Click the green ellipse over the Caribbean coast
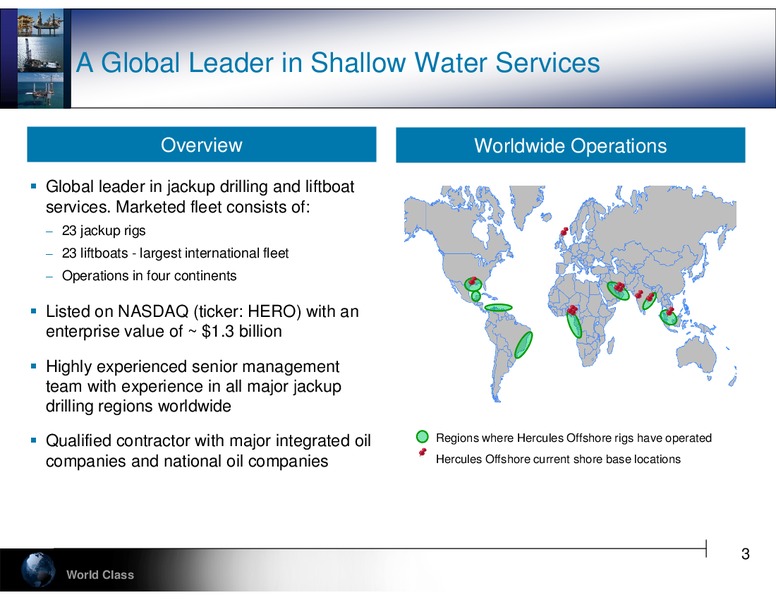 click(498, 307)
